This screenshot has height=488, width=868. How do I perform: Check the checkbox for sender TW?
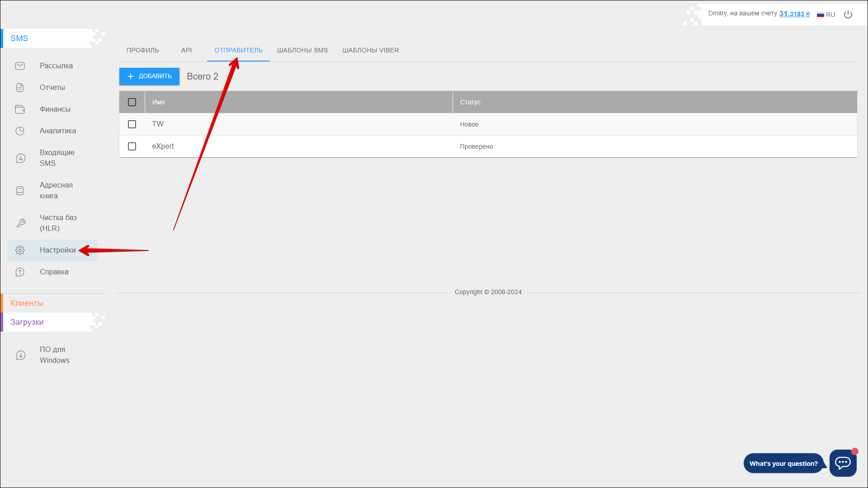point(132,124)
